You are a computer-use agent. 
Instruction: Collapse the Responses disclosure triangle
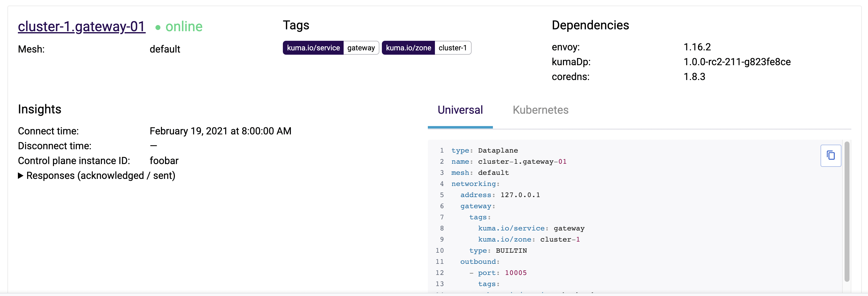[x=21, y=175]
